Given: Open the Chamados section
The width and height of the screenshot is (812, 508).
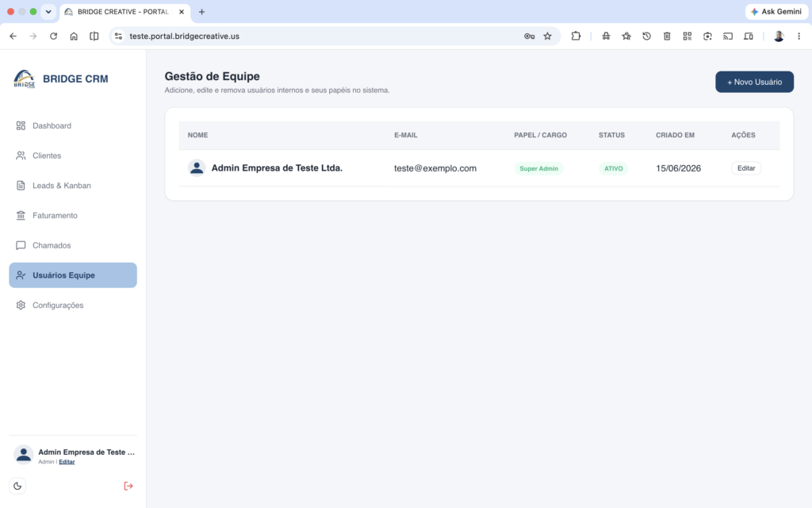Looking at the screenshot, I should click(73, 245).
